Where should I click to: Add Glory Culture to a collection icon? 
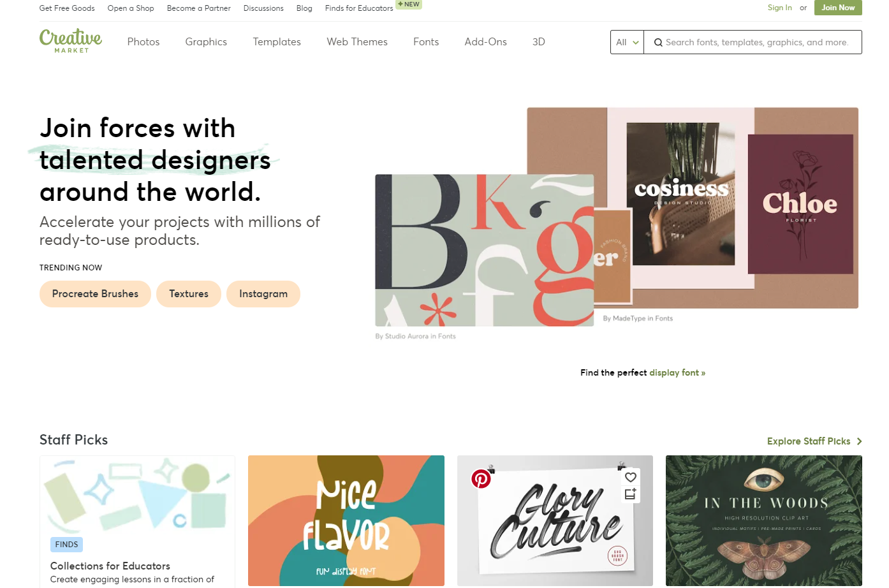[631, 494]
